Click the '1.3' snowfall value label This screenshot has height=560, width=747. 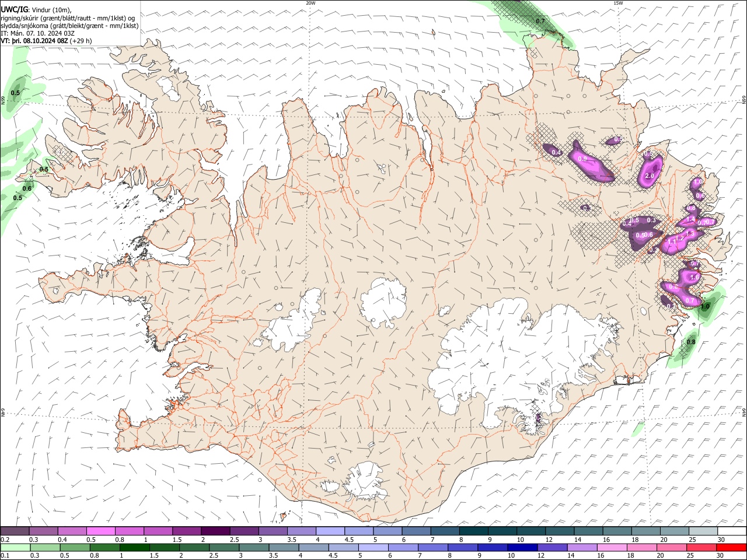coord(690,233)
